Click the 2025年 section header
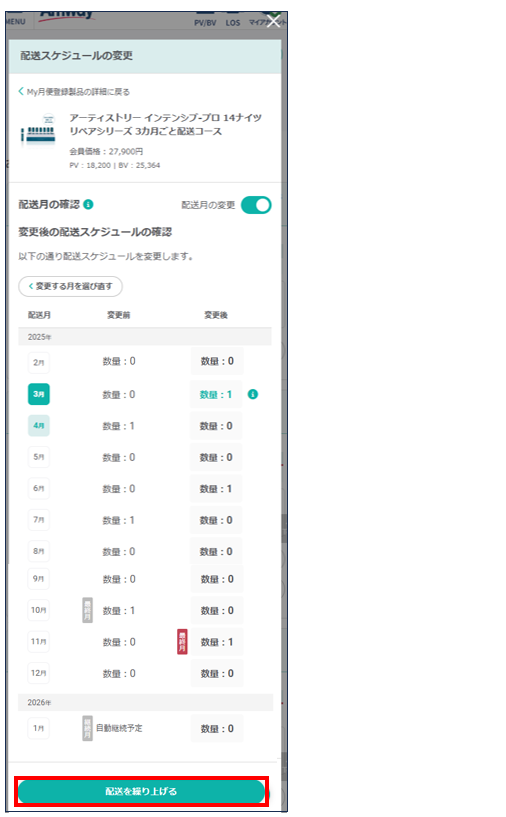Screen dimensions: 506x817 tap(145, 337)
